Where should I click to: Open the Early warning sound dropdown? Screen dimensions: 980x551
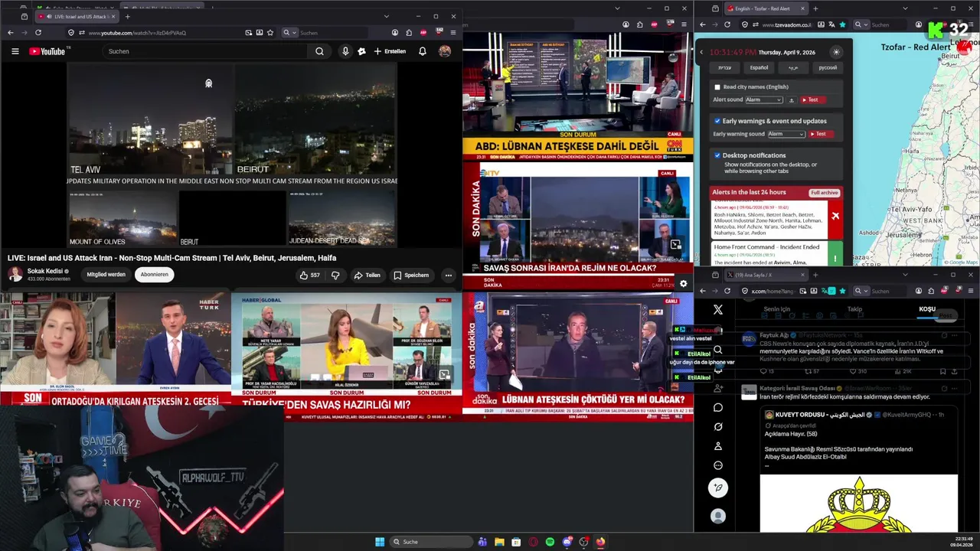(x=786, y=134)
